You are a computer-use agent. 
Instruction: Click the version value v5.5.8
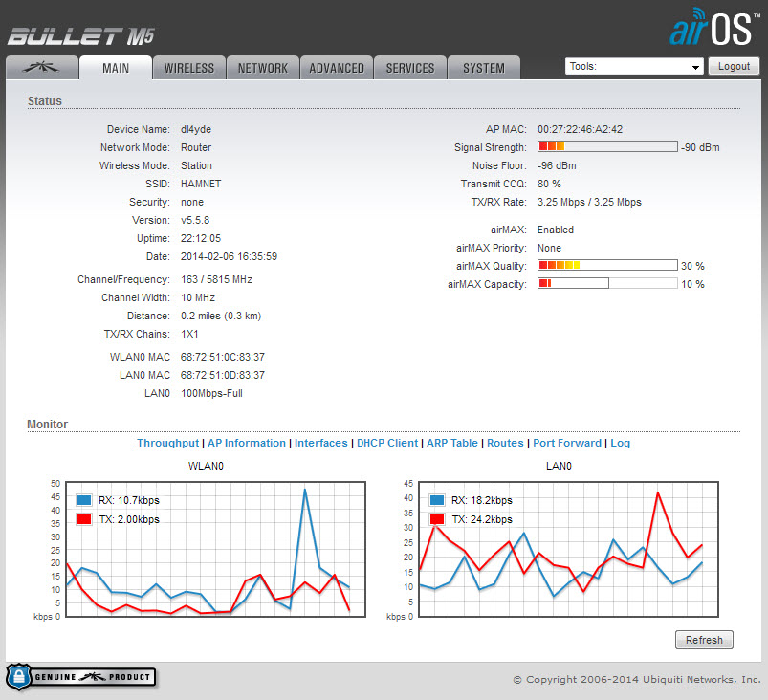pyautogui.click(x=195, y=220)
